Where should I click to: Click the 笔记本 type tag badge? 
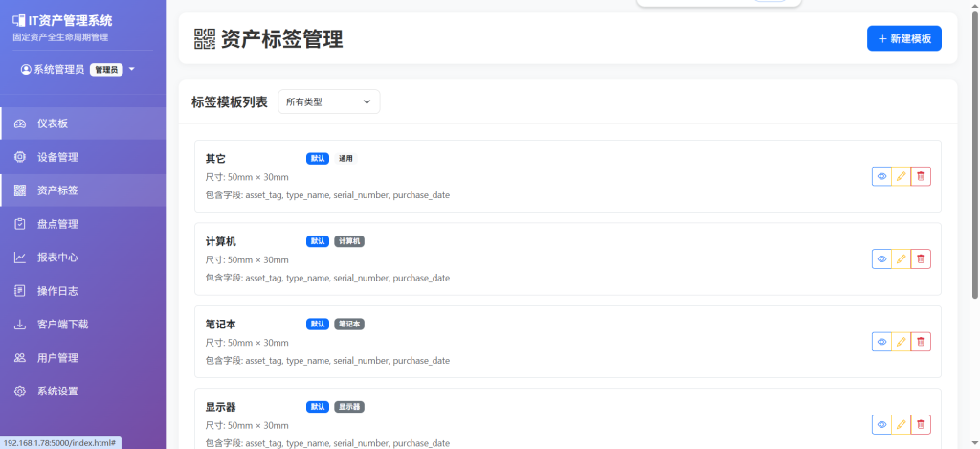click(349, 324)
